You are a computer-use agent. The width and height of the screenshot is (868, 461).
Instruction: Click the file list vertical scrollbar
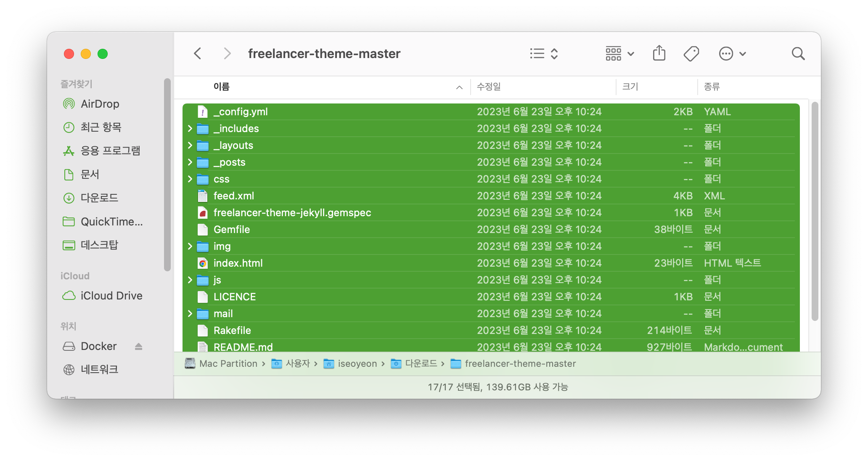[815, 210]
